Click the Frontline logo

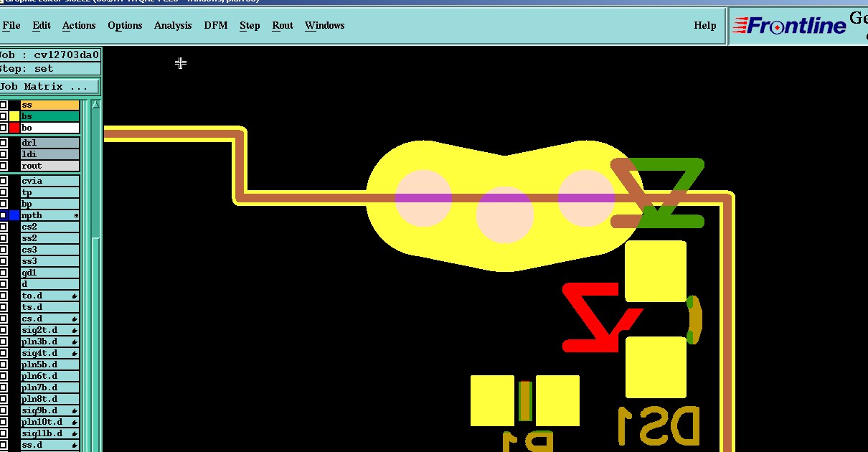789,26
